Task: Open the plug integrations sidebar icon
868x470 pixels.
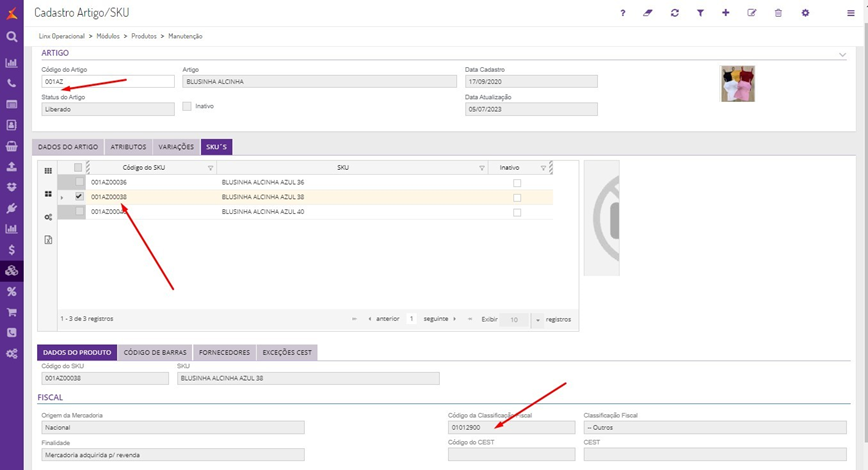Action: [x=12, y=208]
